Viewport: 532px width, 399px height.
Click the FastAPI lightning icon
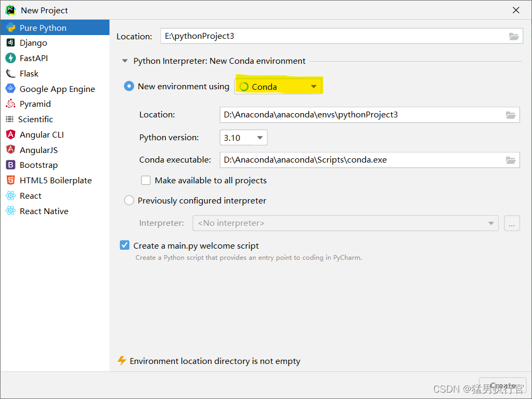click(11, 58)
